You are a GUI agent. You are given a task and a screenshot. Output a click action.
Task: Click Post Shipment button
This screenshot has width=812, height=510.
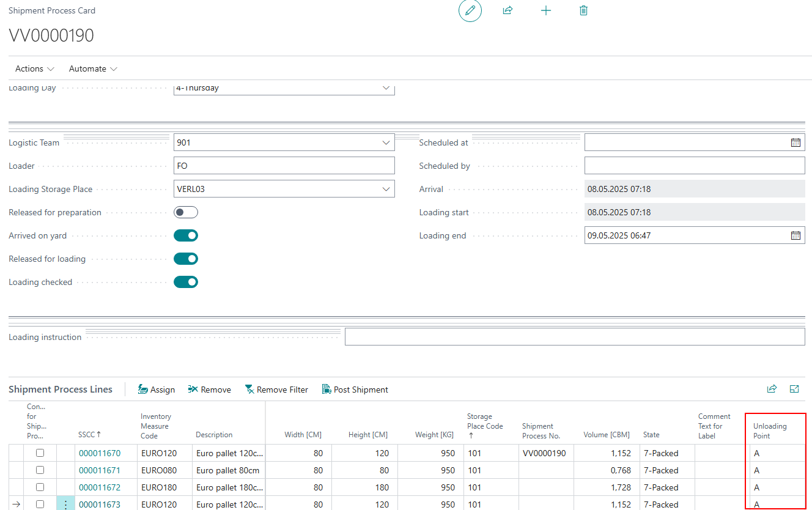355,390
